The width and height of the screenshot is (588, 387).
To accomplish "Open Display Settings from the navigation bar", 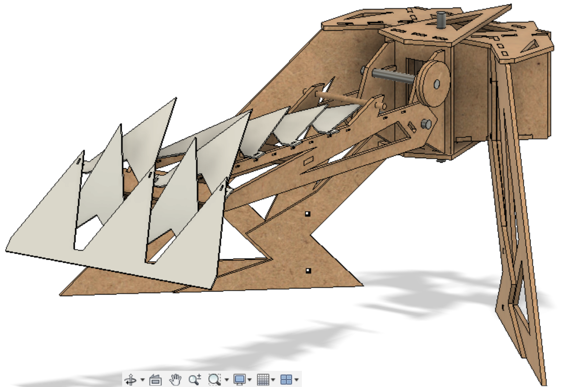I will coord(240,379).
